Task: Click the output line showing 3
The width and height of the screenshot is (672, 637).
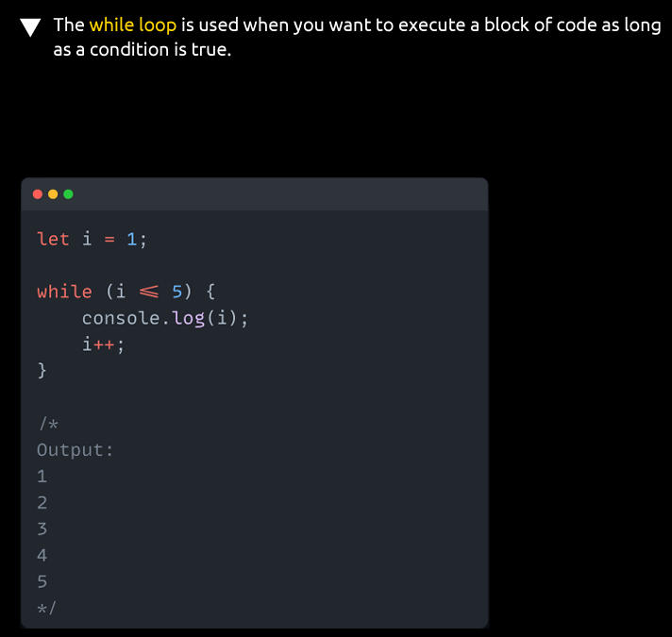Action: (x=42, y=528)
